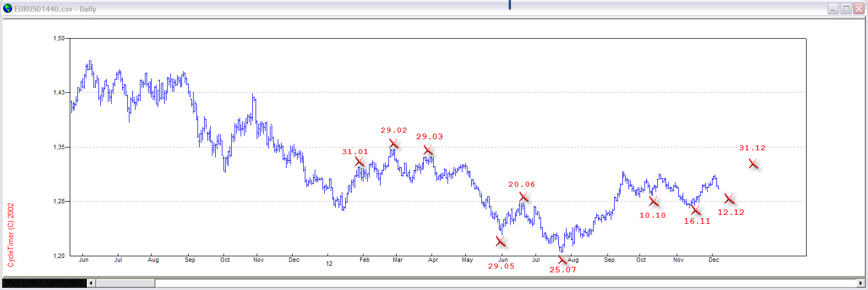Click the empty horizontal scrollbar track
Image resolution: width=868 pixels, height=290 pixels.
click(x=498, y=283)
